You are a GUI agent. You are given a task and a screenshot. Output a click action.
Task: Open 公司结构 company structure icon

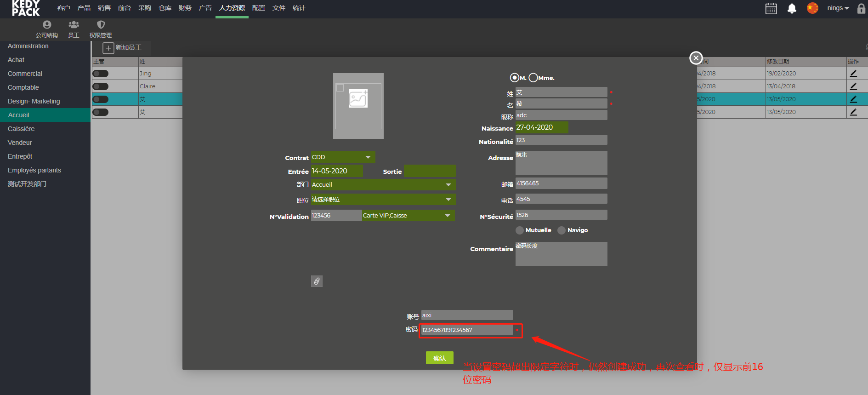(47, 29)
